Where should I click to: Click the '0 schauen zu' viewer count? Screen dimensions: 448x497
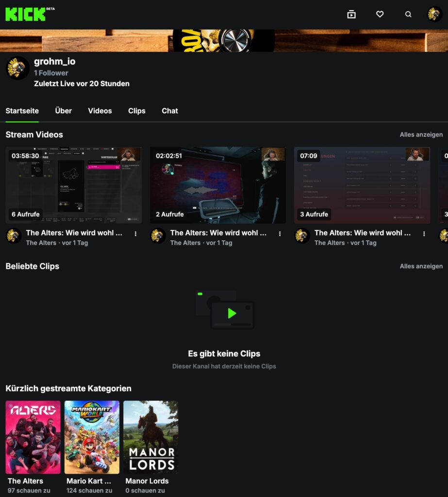point(145,490)
